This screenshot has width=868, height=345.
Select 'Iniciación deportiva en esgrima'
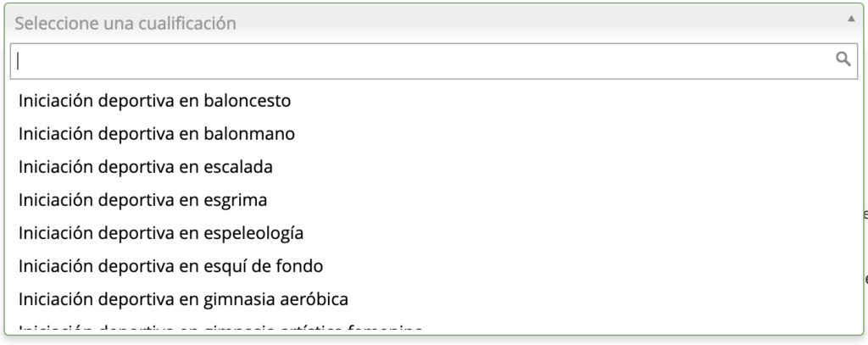tap(143, 199)
